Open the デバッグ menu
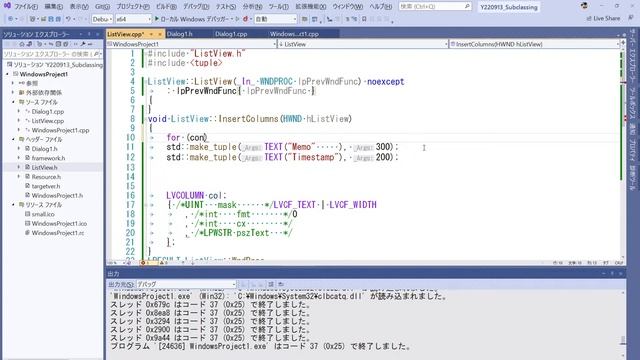 (x=196, y=7)
